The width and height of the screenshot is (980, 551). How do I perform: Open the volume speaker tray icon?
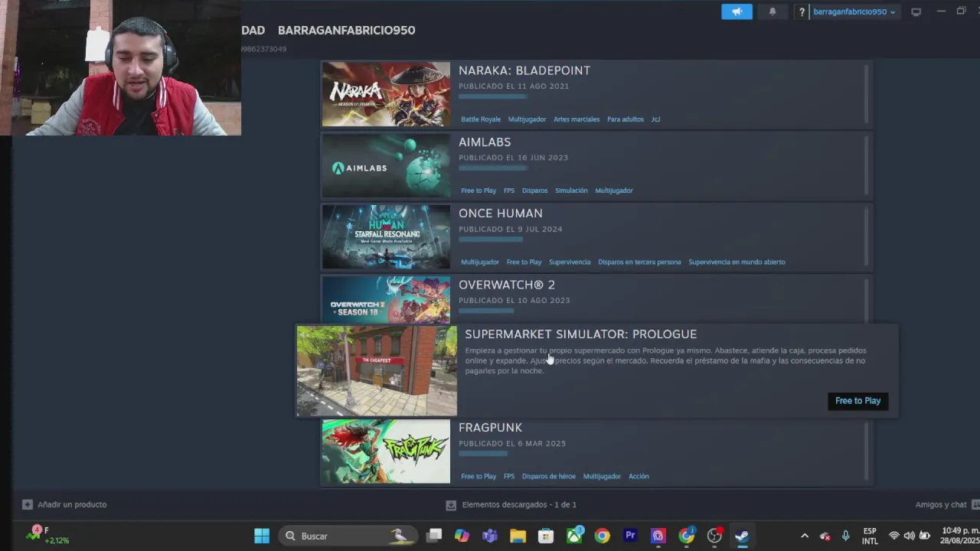click(x=909, y=536)
